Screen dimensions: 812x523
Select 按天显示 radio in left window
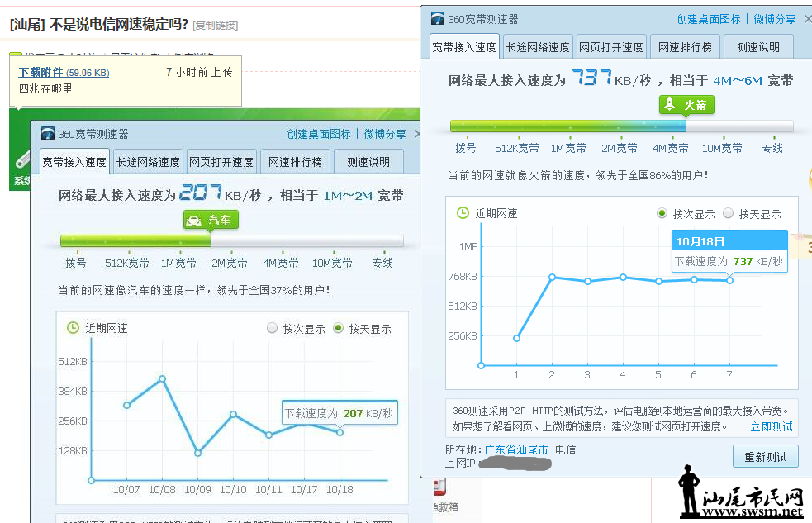coord(338,328)
